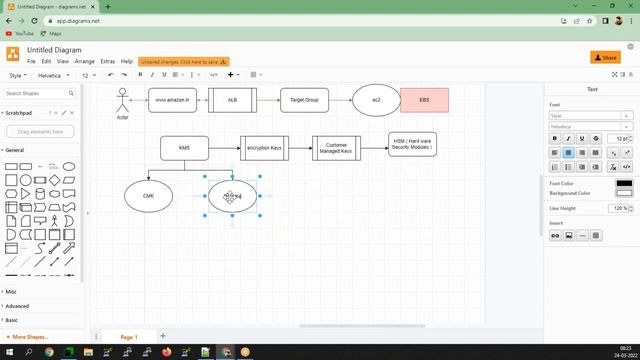Toggle Strikethrough in the Text panel
This screenshot has width=640, height=360.
pyautogui.click(x=596, y=139)
